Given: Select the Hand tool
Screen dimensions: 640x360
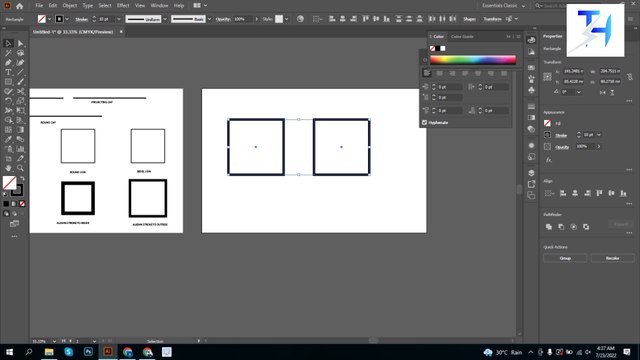Looking at the screenshot, I should click(8, 168).
